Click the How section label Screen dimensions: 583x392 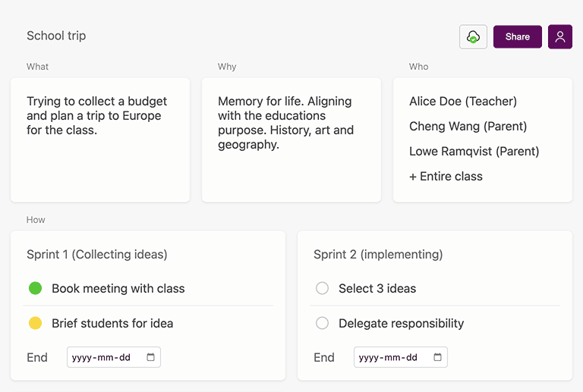(36, 220)
